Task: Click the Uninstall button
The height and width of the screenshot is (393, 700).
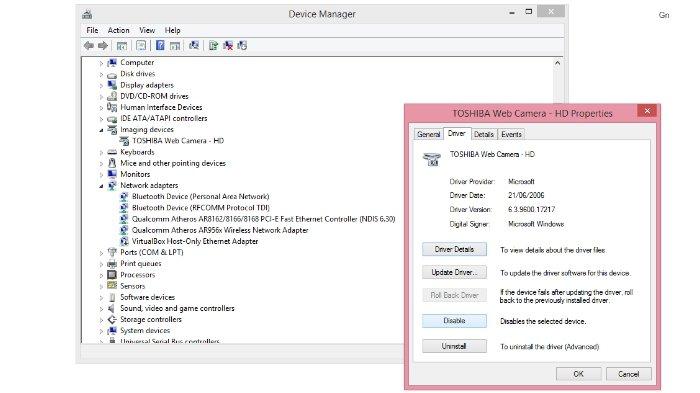Action: (x=454, y=346)
